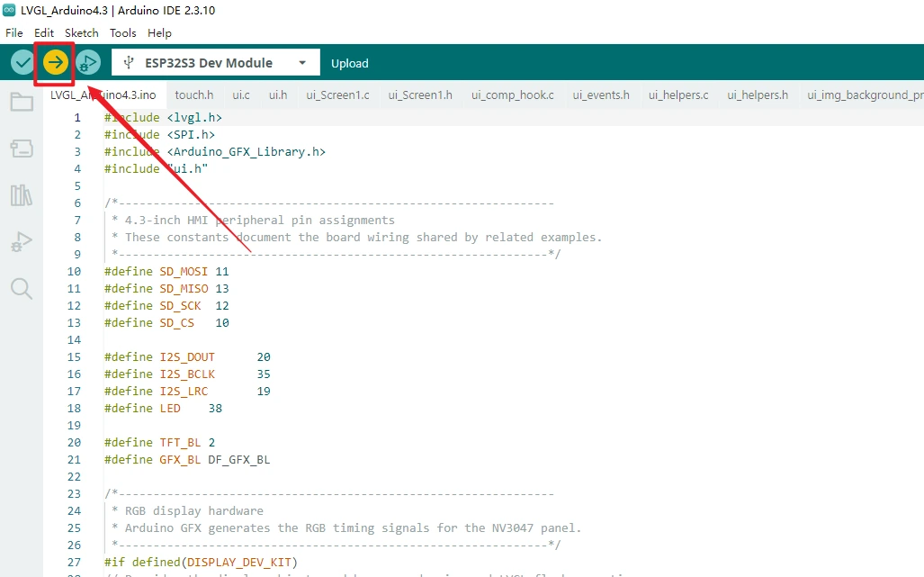The width and height of the screenshot is (924, 577).
Task: Open the Boards Manager sidebar icon
Action: [22, 149]
